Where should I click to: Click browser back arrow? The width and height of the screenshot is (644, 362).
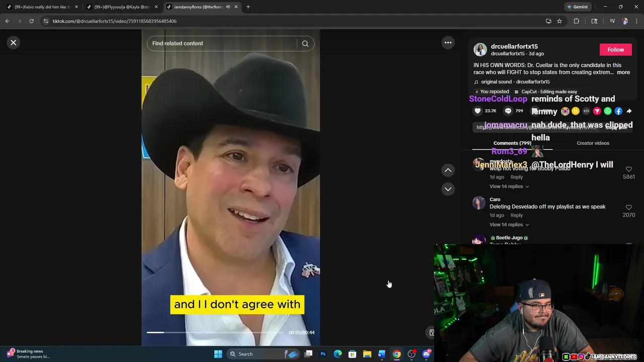8,21
